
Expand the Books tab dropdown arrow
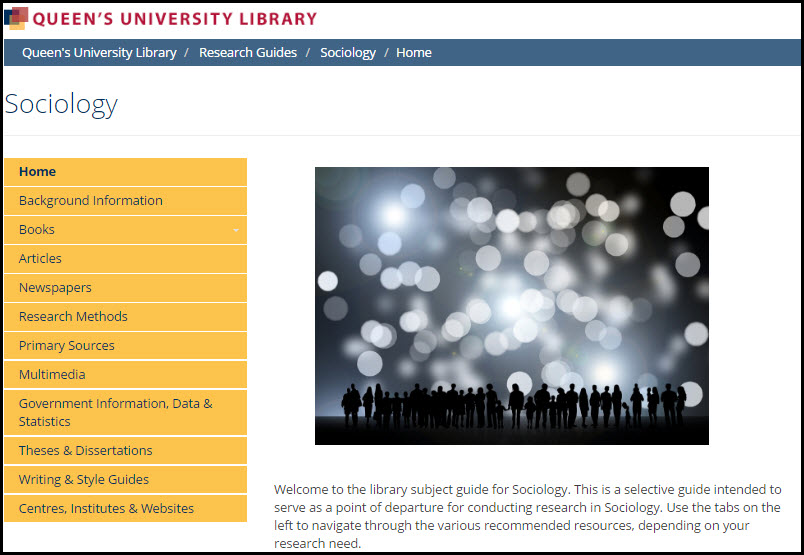pyautogui.click(x=236, y=230)
